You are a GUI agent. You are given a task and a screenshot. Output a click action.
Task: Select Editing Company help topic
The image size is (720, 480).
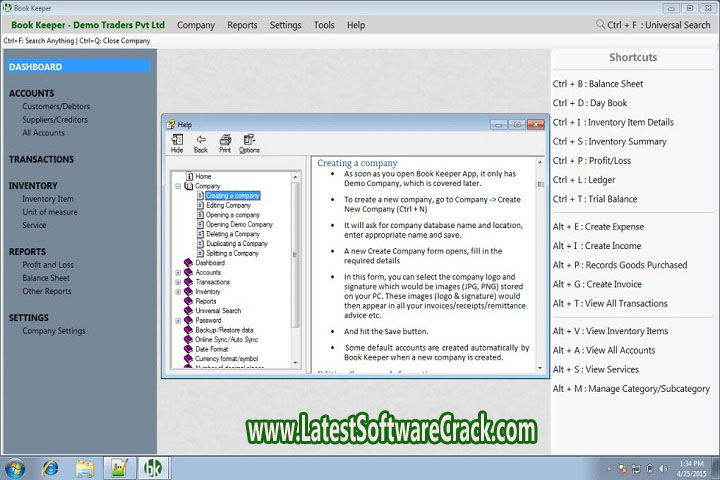coord(229,205)
